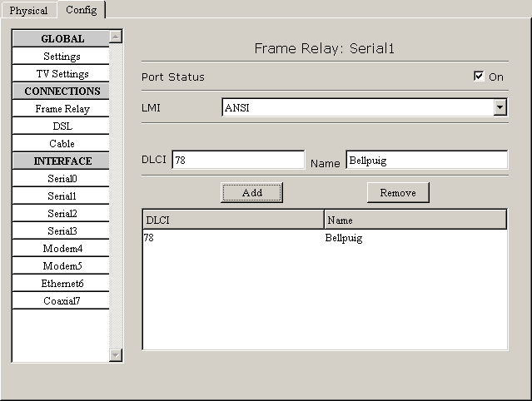Expand the LMI type dropdown
Image resolution: width=532 pixels, height=401 pixels.
pyautogui.click(x=500, y=107)
